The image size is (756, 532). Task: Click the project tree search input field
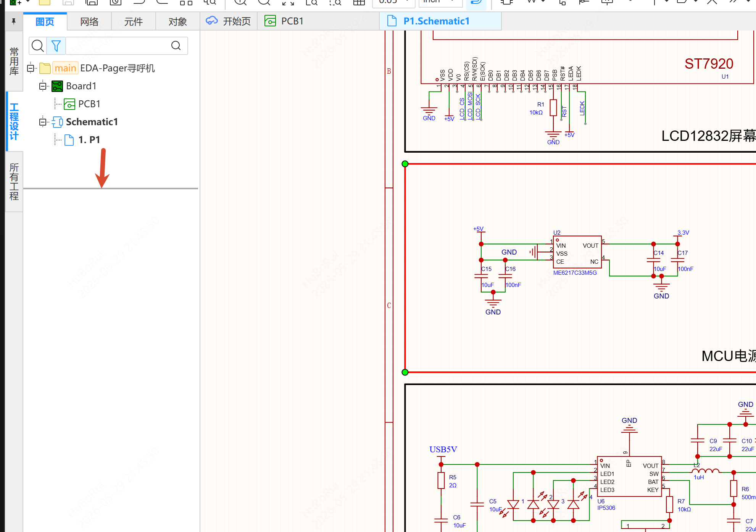pos(118,46)
